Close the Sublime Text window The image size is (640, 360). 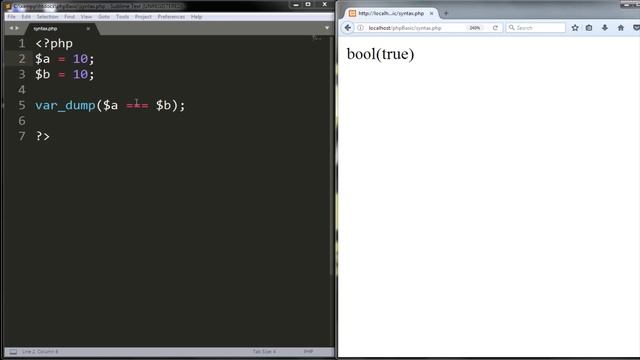(325, 4)
